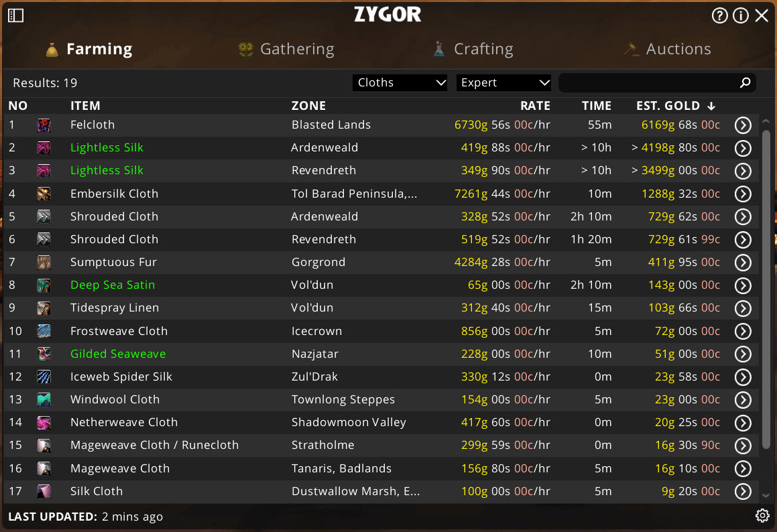This screenshot has height=532, width=777.
Task: Close the Zygor window
Action: pyautogui.click(x=762, y=15)
